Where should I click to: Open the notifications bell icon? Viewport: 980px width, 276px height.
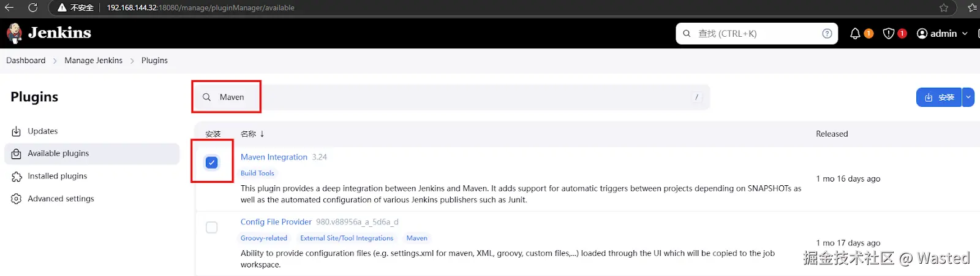pyautogui.click(x=855, y=34)
